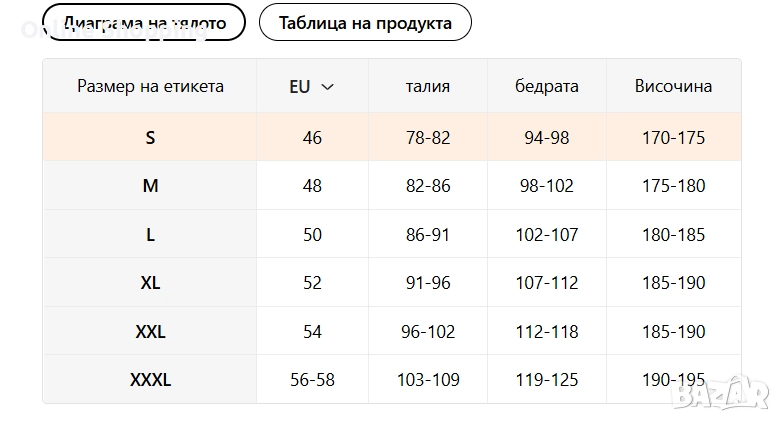Click the hips value 107-112 cell
The width and height of the screenshot is (781, 422).
(546, 283)
